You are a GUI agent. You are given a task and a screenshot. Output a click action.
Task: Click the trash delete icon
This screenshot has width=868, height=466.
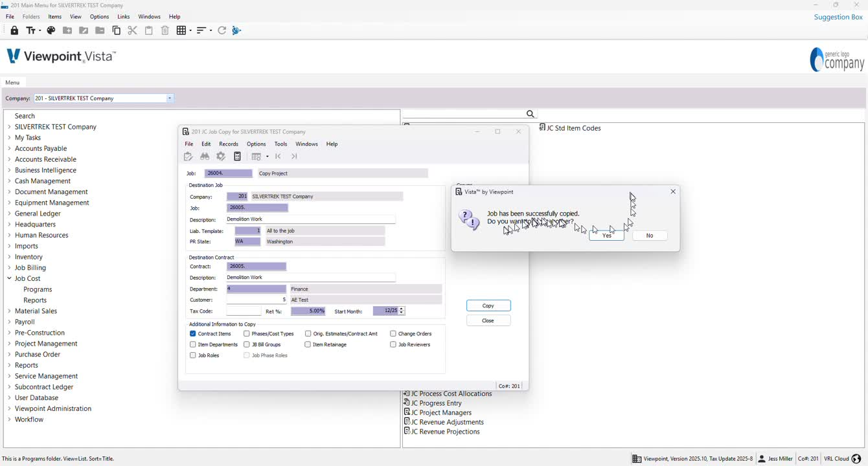pyautogui.click(x=165, y=30)
